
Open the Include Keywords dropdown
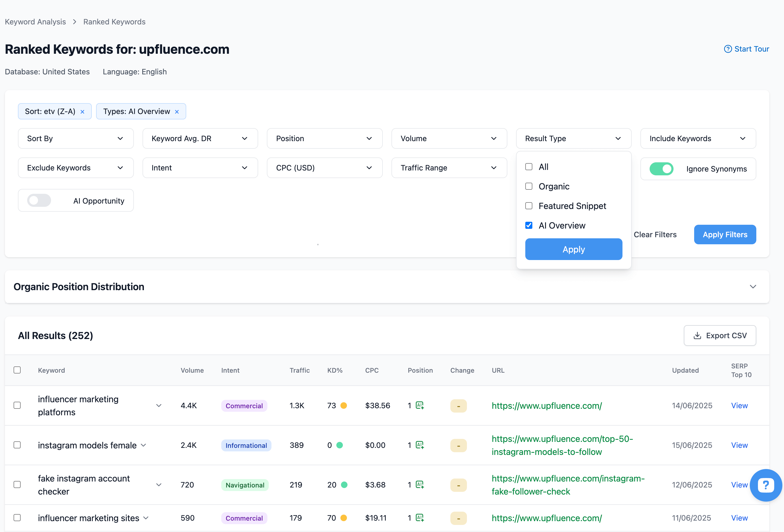[698, 138]
